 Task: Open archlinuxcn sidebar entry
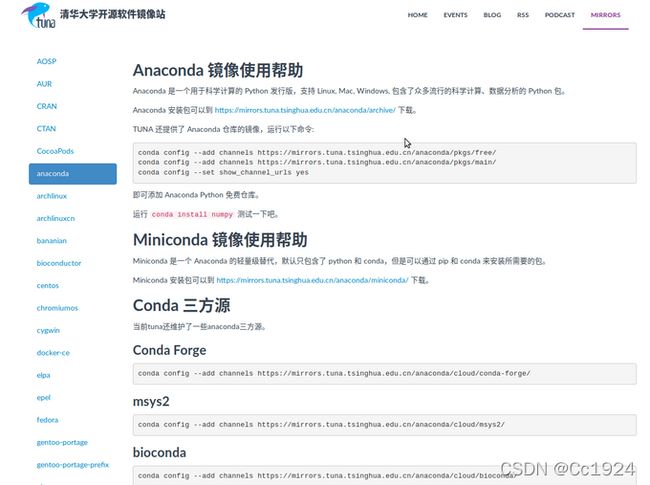pyautogui.click(x=56, y=218)
